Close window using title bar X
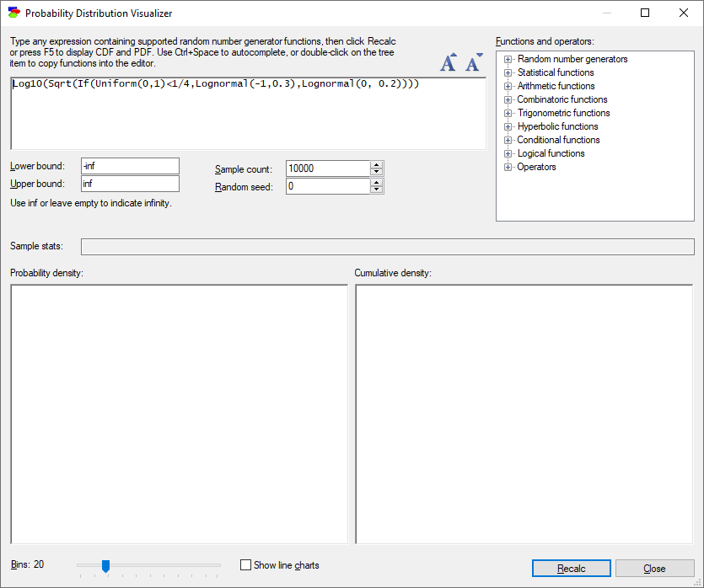This screenshot has height=588, width=704. (684, 13)
